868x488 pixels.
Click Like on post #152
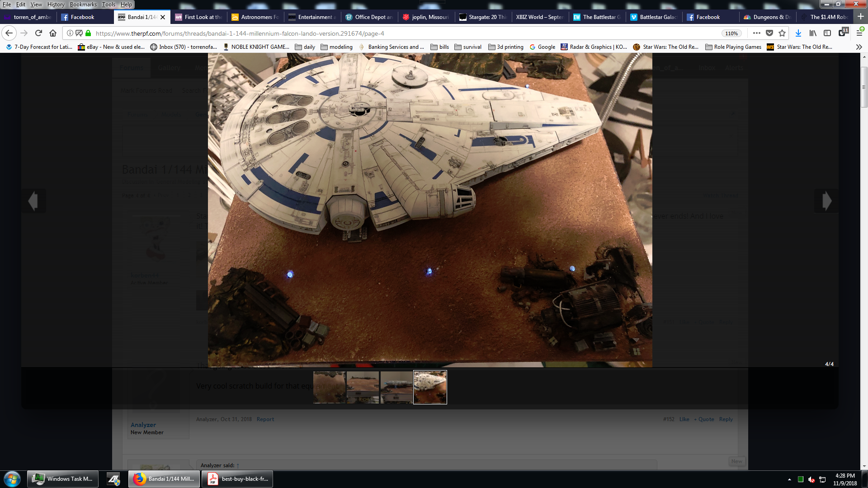click(x=684, y=419)
